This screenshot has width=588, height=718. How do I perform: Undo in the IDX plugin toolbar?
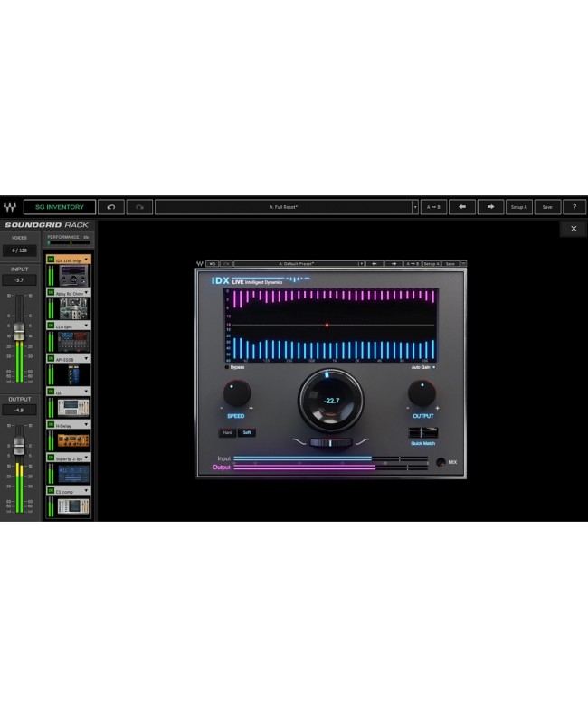212,264
